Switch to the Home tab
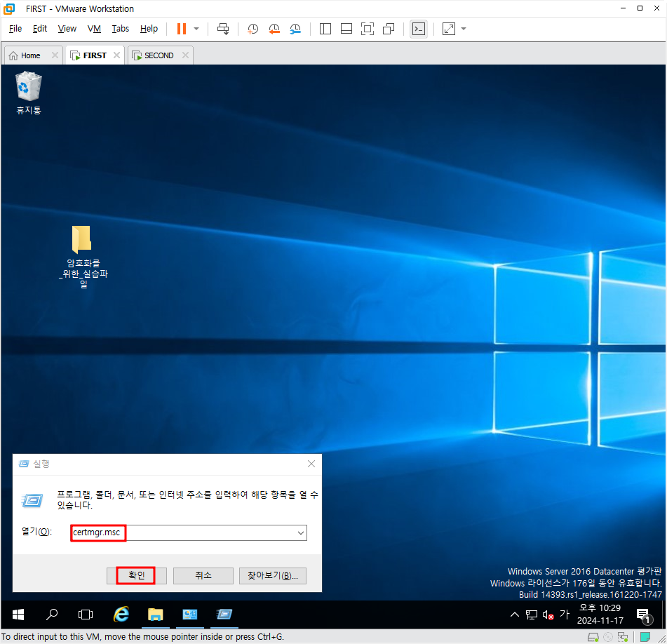This screenshot has height=644, width=667. coord(30,55)
